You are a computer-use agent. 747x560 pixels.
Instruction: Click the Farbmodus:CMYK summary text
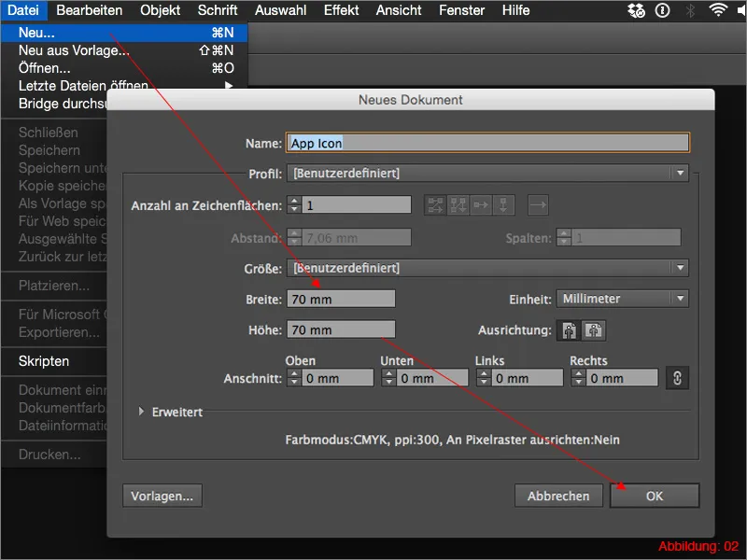pyautogui.click(x=453, y=440)
